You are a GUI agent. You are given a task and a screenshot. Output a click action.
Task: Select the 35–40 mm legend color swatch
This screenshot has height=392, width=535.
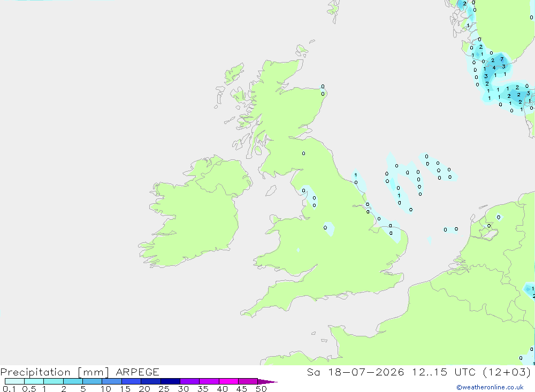pyautogui.click(x=209, y=381)
